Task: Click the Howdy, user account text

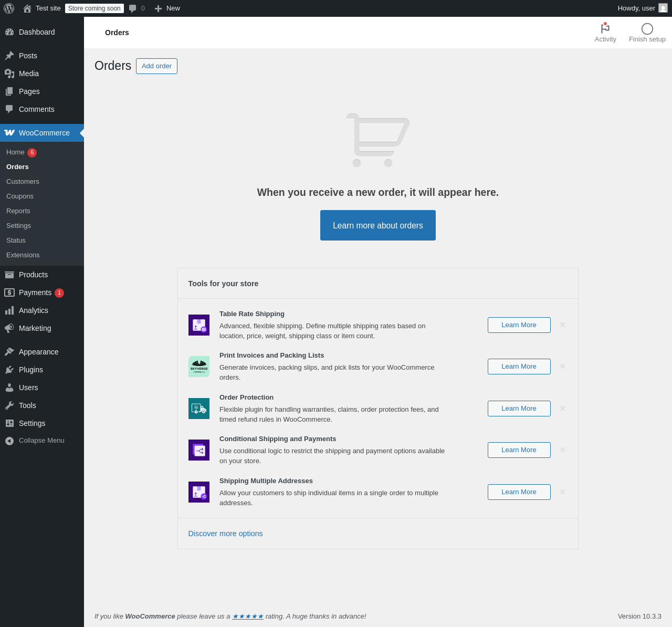Action: [636, 8]
